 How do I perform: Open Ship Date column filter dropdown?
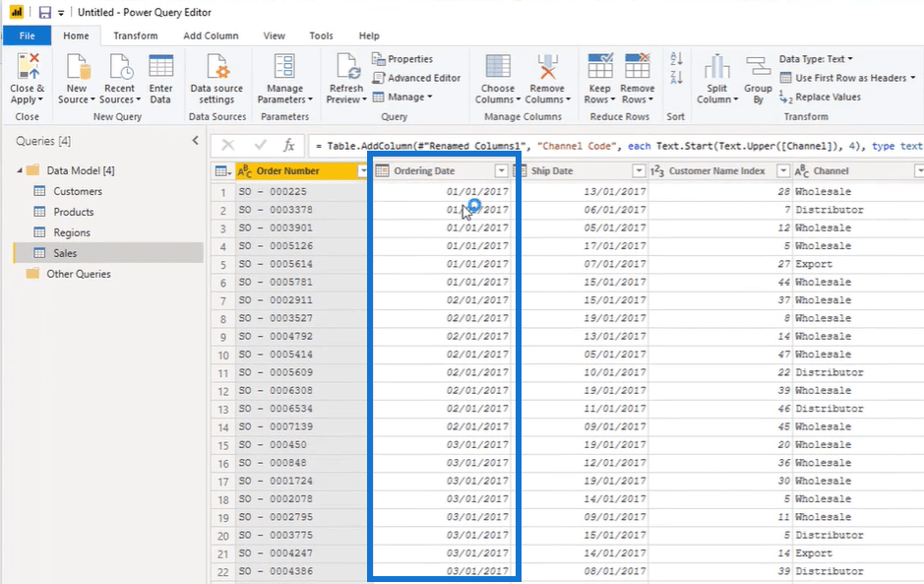pos(639,171)
